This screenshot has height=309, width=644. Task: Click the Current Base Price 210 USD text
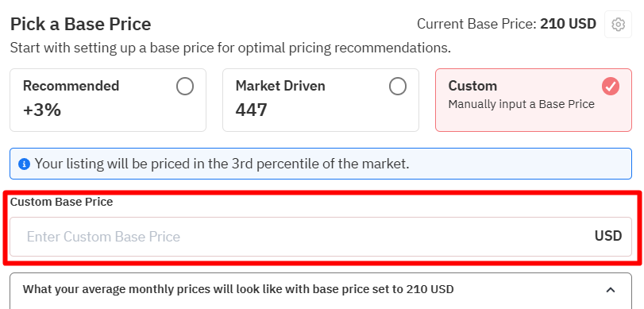[x=507, y=24]
